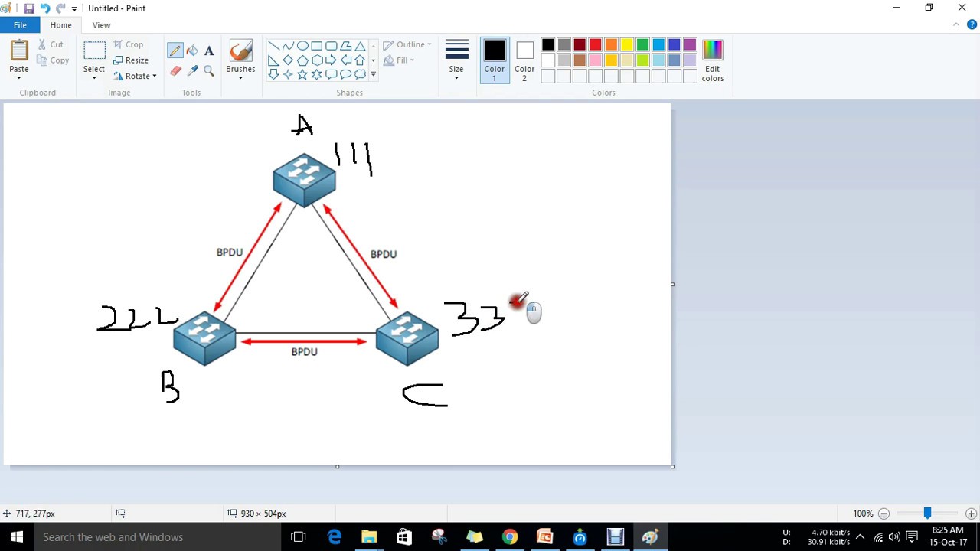Image resolution: width=980 pixels, height=551 pixels.
Task: Switch to the View ribbon tab
Action: (x=101, y=25)
